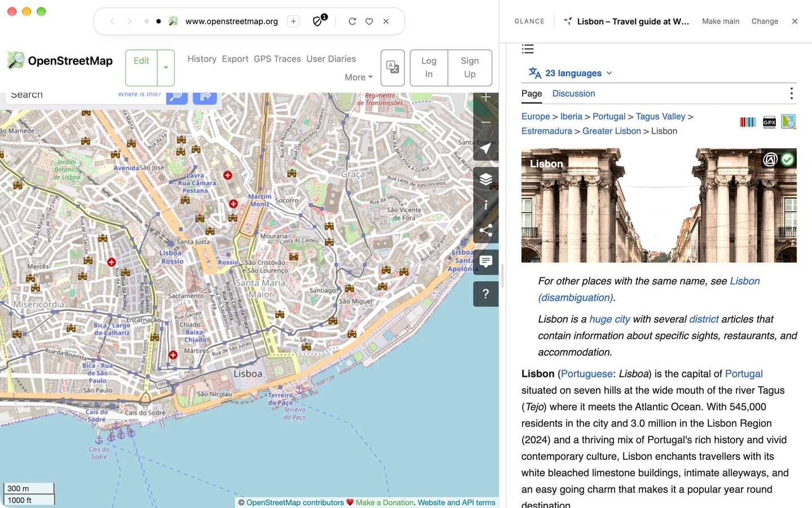Open the barcode-style icon near breadcrumbs

(748, 122)
